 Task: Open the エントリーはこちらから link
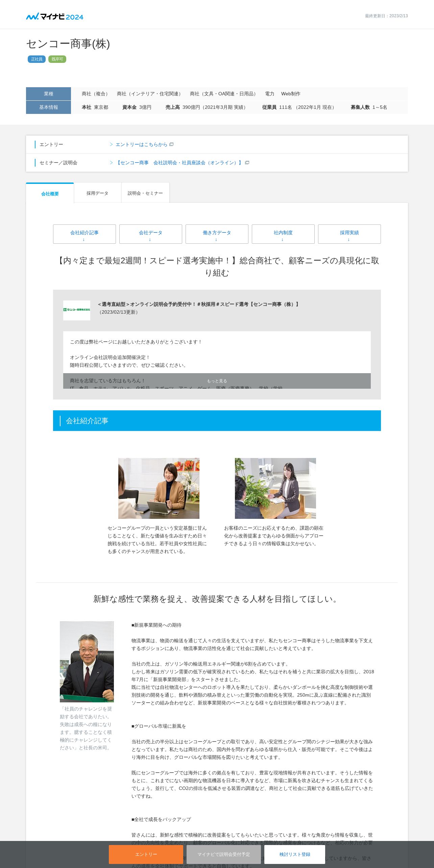(x=141, y=144)
